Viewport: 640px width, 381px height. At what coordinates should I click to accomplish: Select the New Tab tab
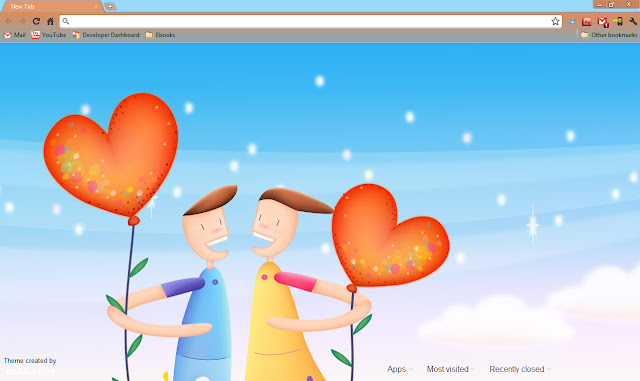click(x=52, y=7)
